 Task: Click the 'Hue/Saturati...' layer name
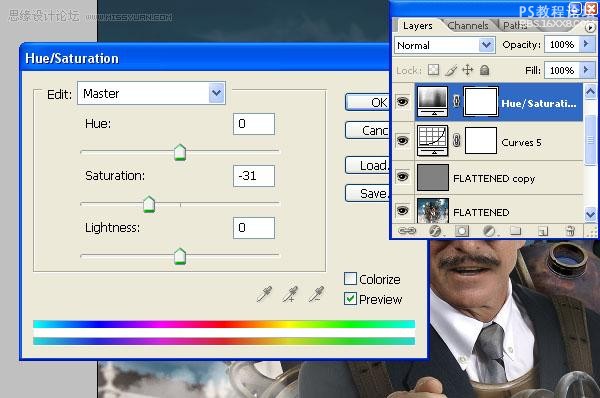coord(539,103)
